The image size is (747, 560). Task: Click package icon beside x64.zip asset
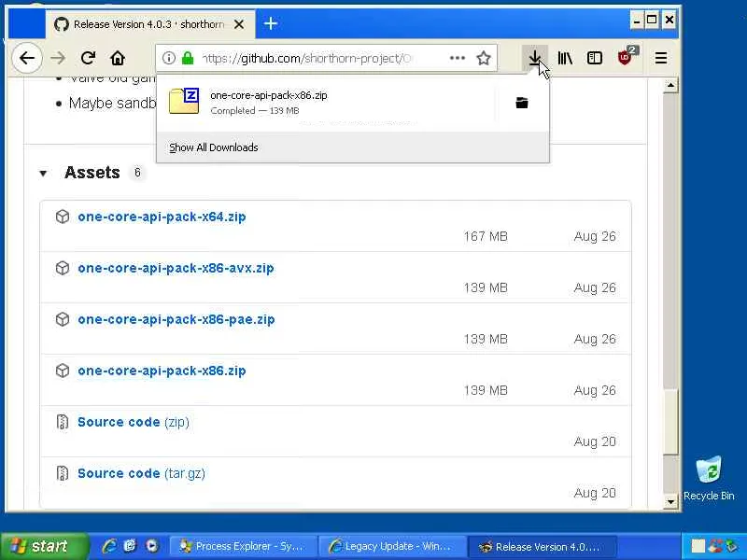(63, 217)
